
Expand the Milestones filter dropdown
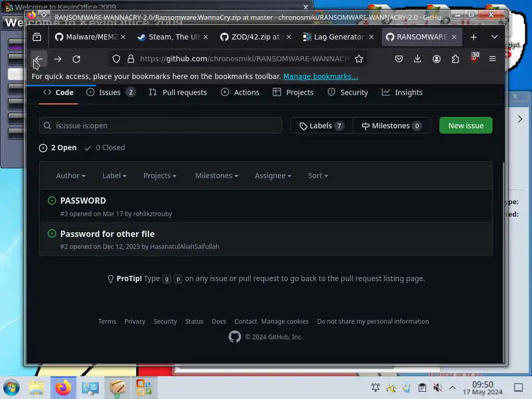(217, 176)
